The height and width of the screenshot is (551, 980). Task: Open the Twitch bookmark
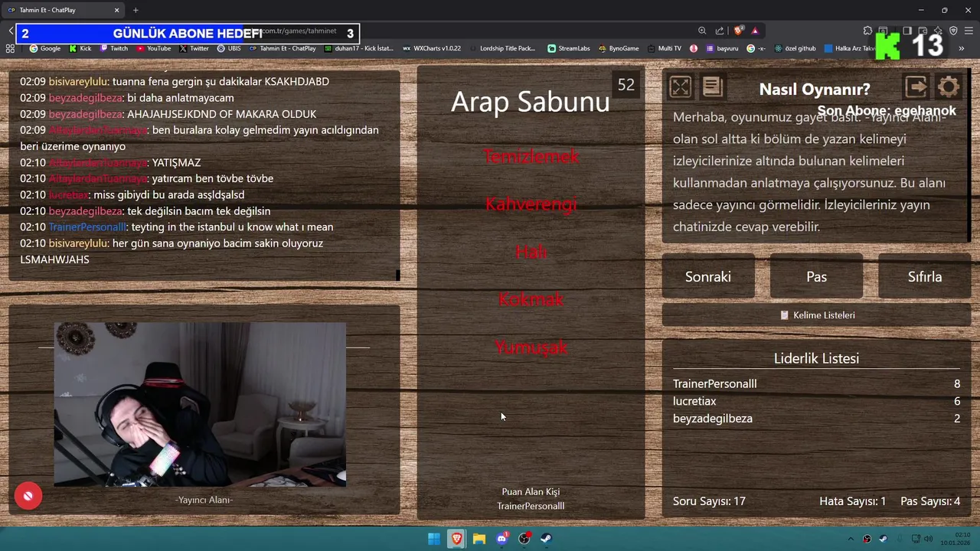114,48
